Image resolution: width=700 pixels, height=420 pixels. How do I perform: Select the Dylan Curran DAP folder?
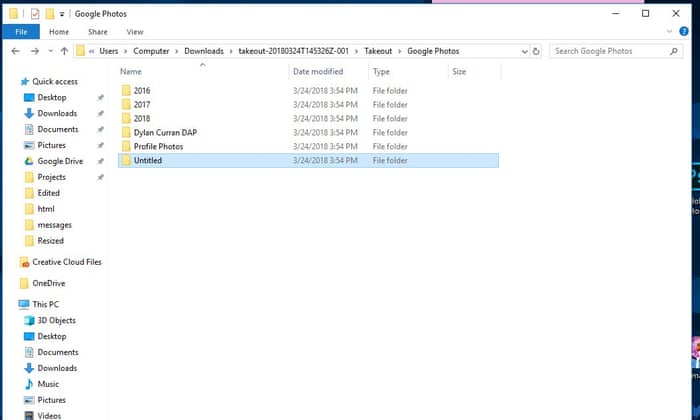pyautogui.click(x=166, y=132)
